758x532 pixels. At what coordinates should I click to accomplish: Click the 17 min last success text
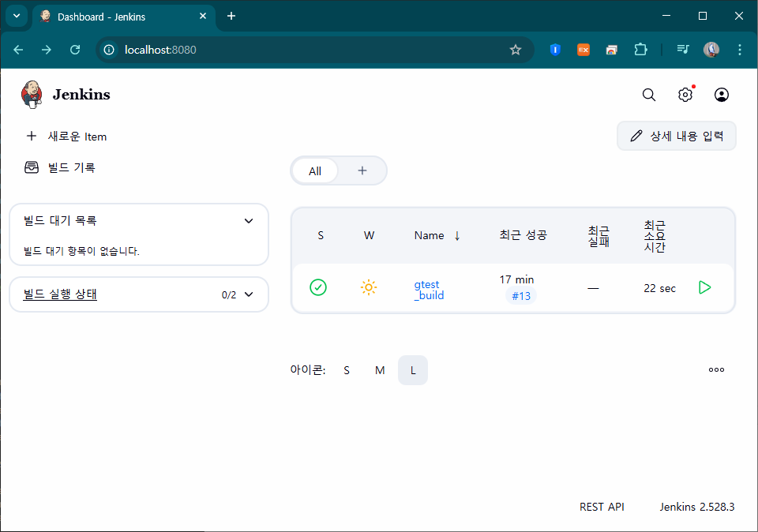pos(516,279)
